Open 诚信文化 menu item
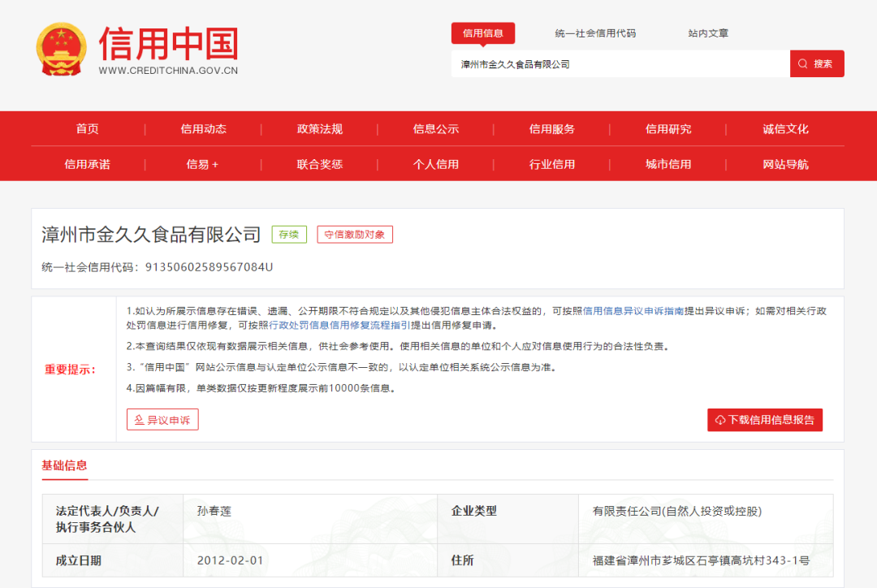This screenshot has width=877, height=588. point(785,128)
